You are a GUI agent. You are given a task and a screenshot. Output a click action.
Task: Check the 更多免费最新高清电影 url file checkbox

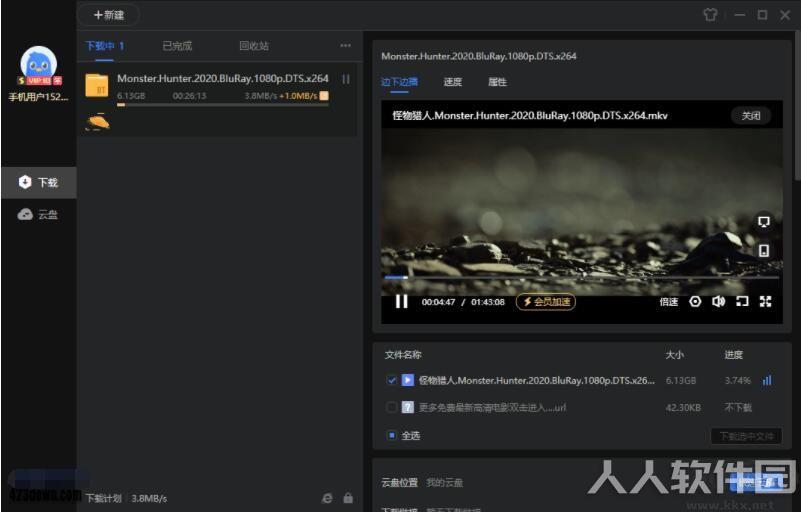[391, 407]
